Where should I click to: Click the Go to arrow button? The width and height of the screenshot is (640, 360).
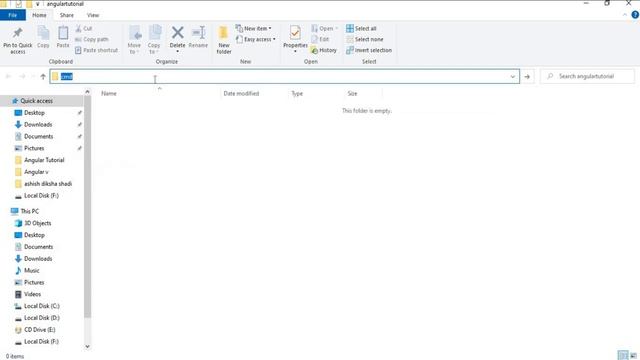tap(527, 76)
